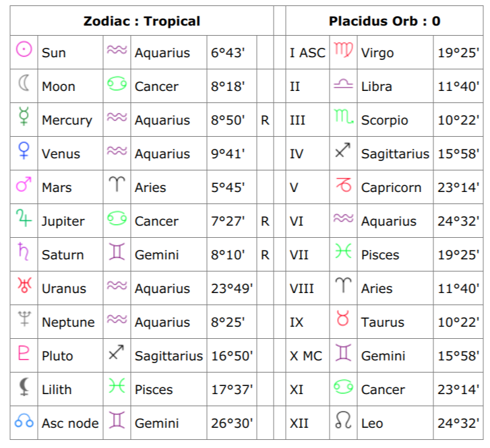Viewport: 490px width, 448px height.
Task: Click the Taurus glyph in house IX row
Action: pos(343,319)
